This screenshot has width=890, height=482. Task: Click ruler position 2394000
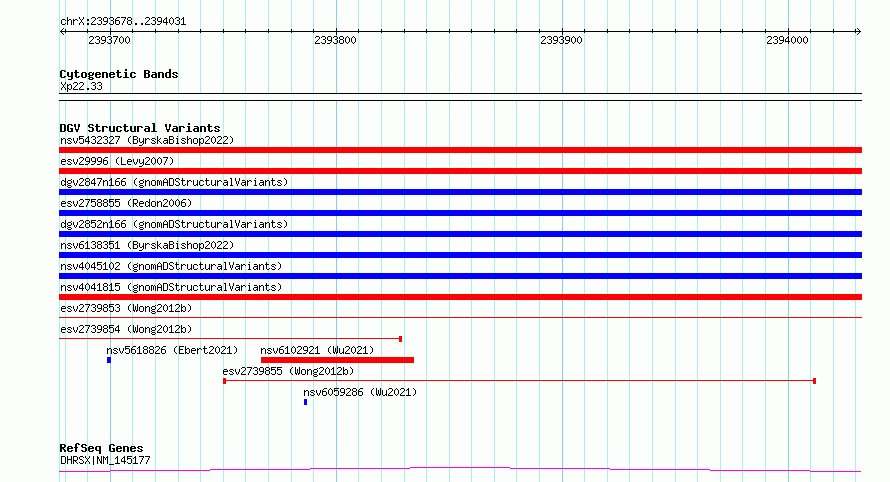pyautogui.click(x=787, y=40)
